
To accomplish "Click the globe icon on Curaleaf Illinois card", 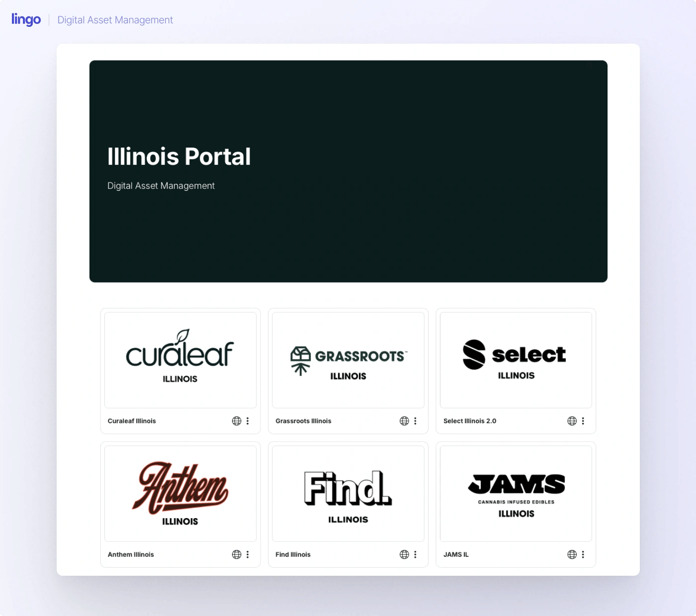I will (237, 421).
